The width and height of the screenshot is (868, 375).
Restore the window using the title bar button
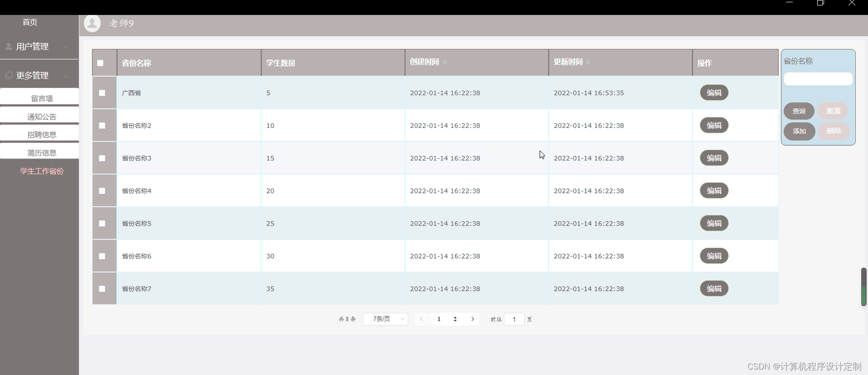(x=820, y=3)
